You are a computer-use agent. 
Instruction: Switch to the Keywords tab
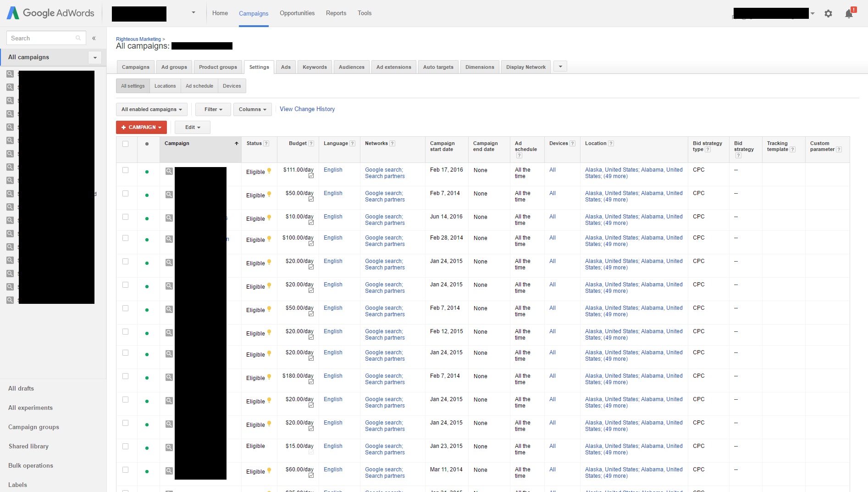click(x=315, y=67)
